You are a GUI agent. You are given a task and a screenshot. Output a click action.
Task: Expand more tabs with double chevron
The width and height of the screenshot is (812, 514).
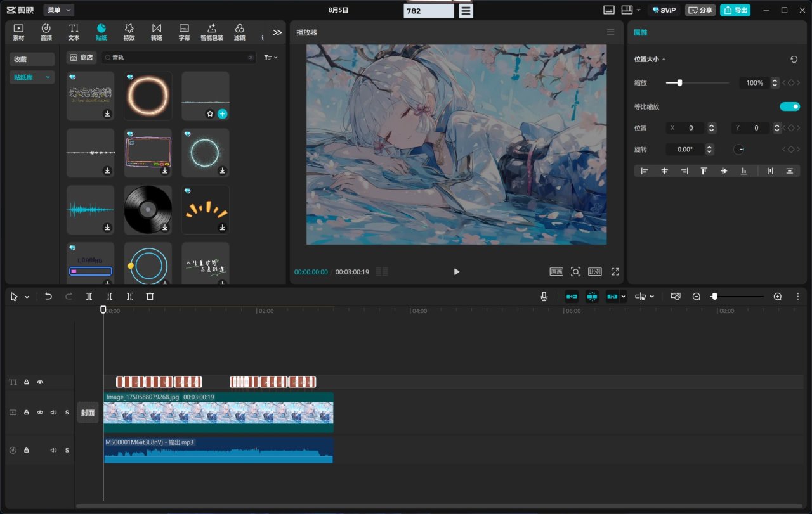pyautogui.click(x=277, y=32)
